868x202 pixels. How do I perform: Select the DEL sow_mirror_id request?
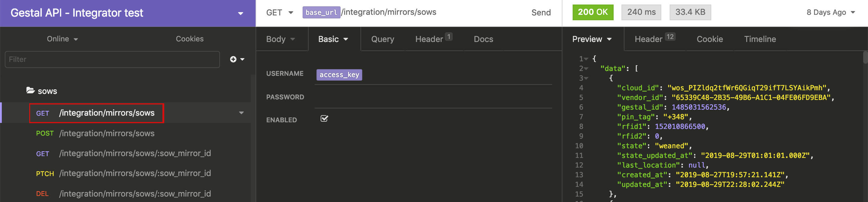point(135,194)
